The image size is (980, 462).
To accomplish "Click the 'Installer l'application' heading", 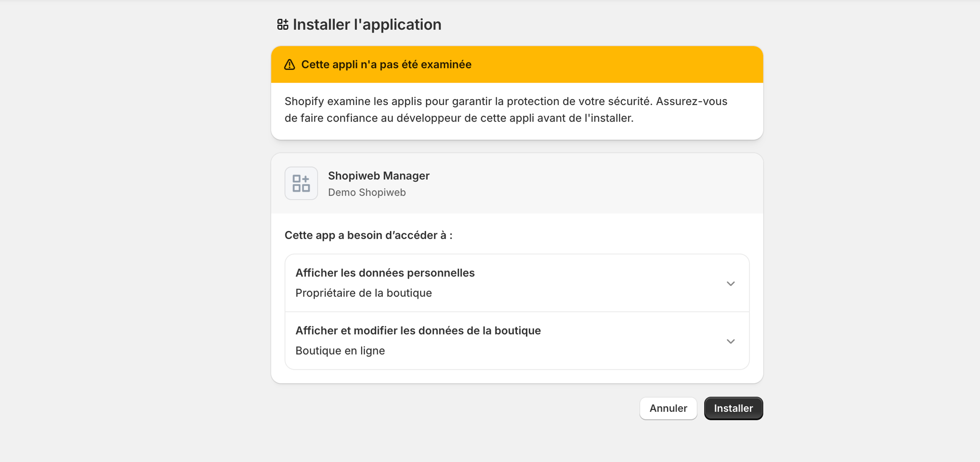I will (x=367, y=24).
